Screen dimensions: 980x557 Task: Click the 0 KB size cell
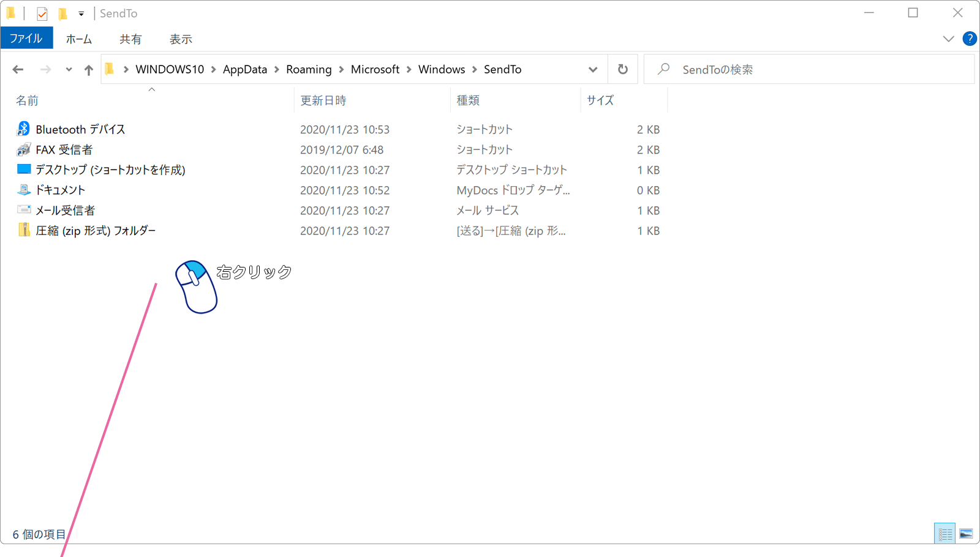click(648, 190)
